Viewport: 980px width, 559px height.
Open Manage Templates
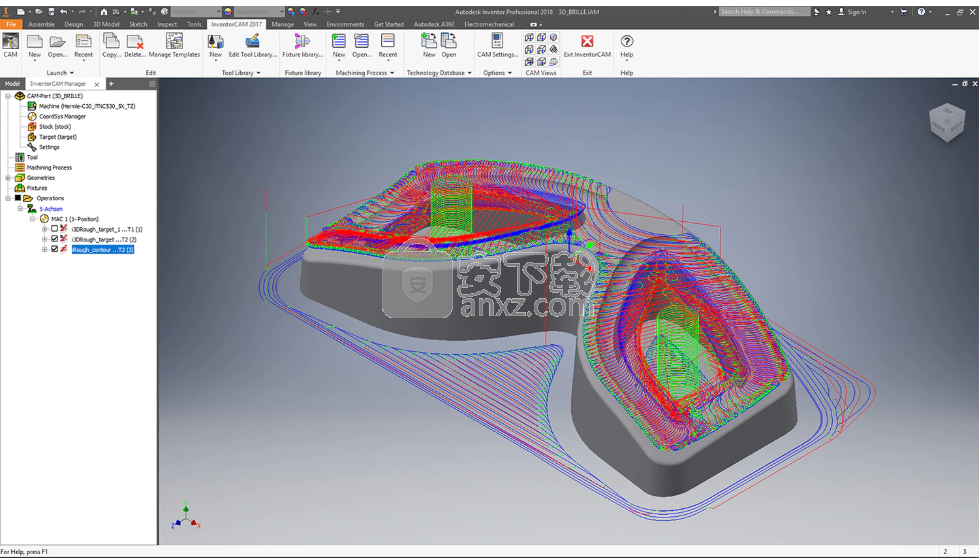point(174,46)
